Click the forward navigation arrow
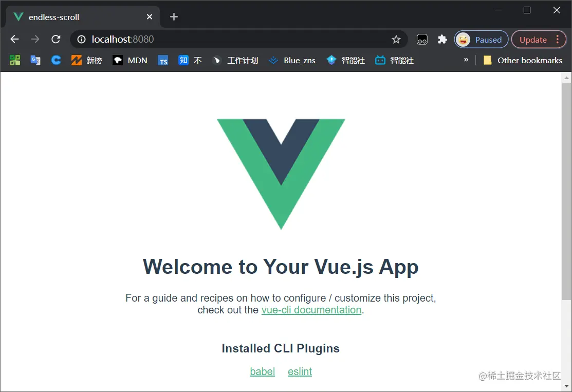 (x=35, y=39)
